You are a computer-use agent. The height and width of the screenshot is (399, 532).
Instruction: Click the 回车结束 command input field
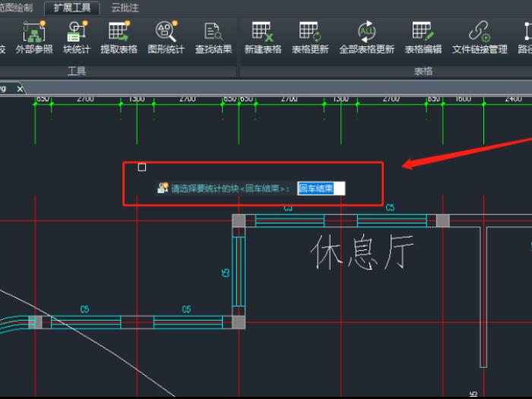321,188
